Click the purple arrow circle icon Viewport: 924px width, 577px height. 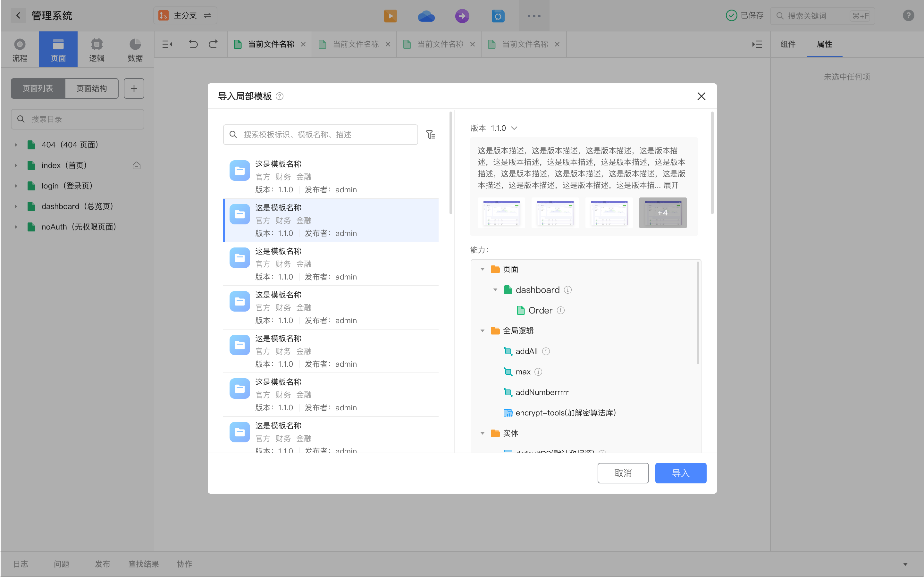click(x=462, y=16)
